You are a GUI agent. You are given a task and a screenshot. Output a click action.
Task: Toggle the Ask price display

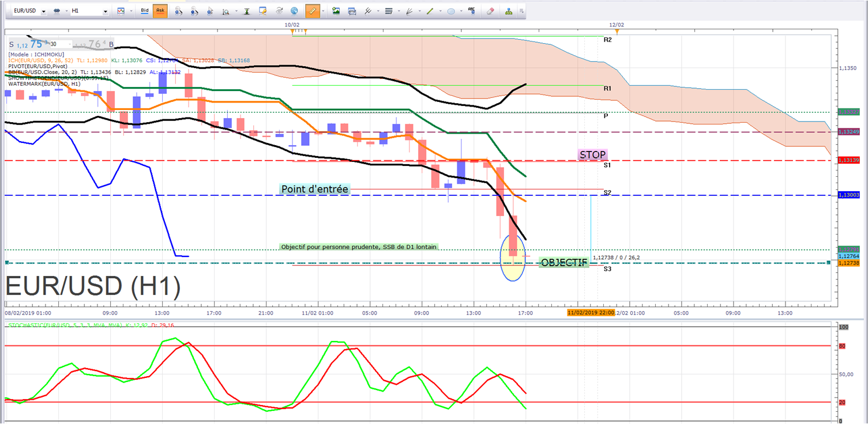tap(160, 11)
